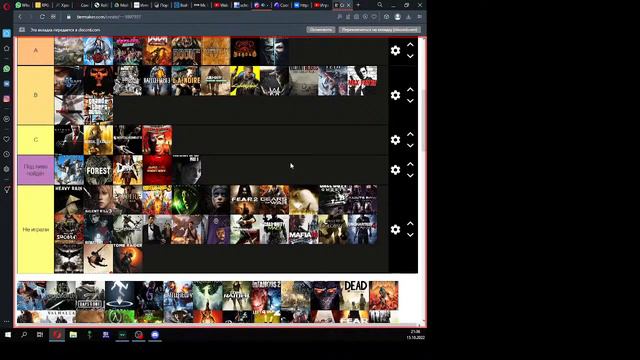640x360 pixels.
Task: Open settings gear for tier B
Action: [395, 95]
